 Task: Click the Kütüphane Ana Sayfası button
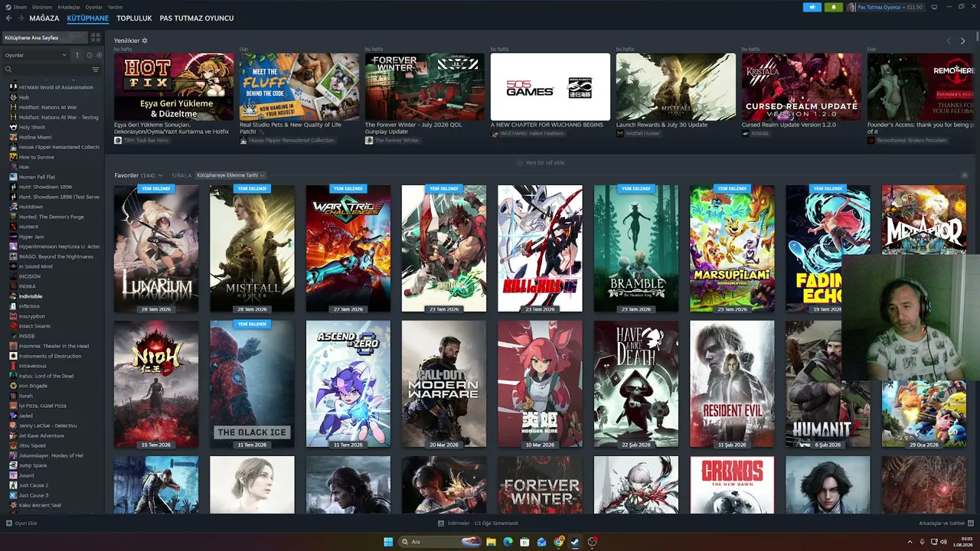(44, 37)
